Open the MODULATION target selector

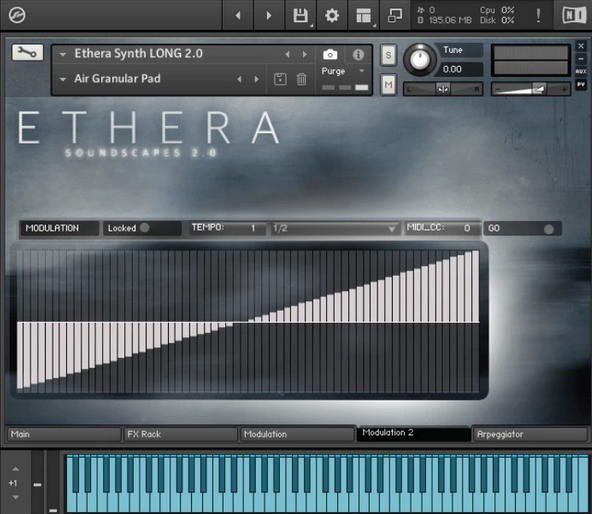[x=60, y=228]
